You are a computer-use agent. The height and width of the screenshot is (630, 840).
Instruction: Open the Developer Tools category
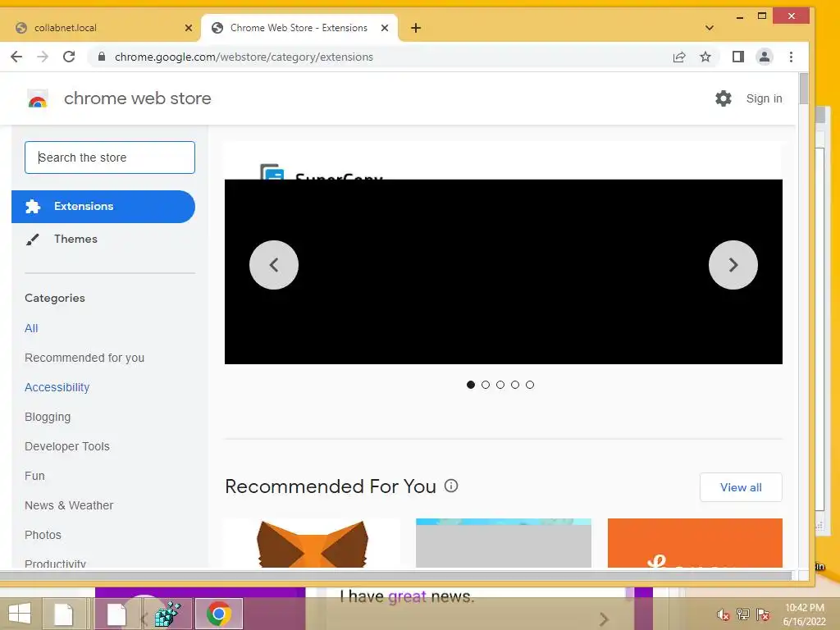(x=67, y=446)
